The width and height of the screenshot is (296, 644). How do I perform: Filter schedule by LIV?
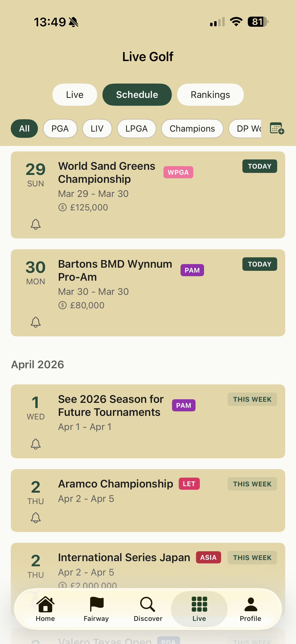(97, 128)
